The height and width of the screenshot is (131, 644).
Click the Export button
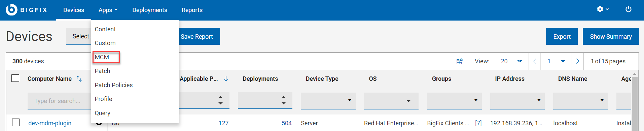coord(562,36)
